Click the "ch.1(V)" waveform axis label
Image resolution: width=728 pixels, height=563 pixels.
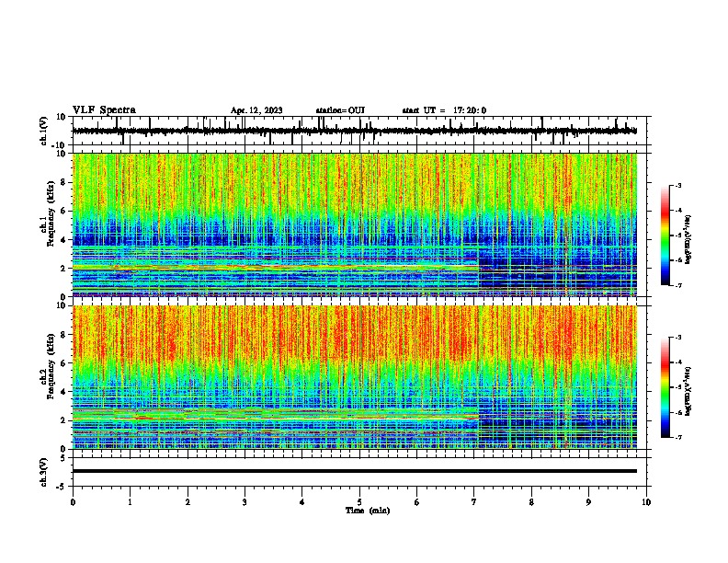coord(44,131)
